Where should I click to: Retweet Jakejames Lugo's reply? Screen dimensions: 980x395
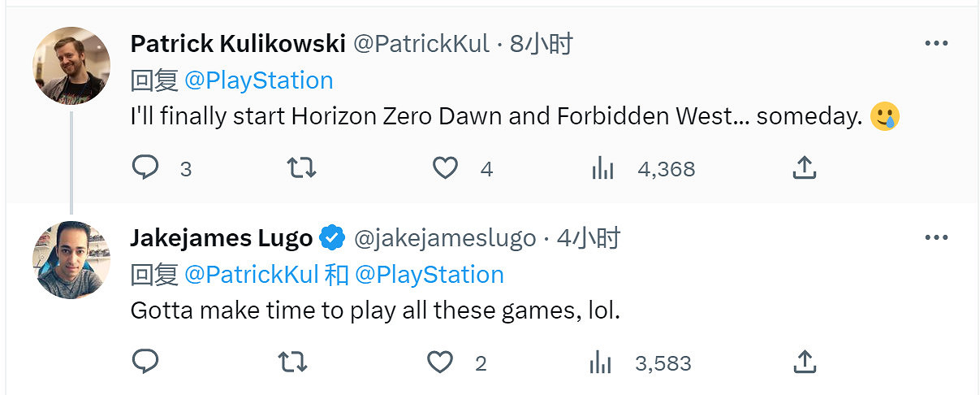tap(292, 362)
